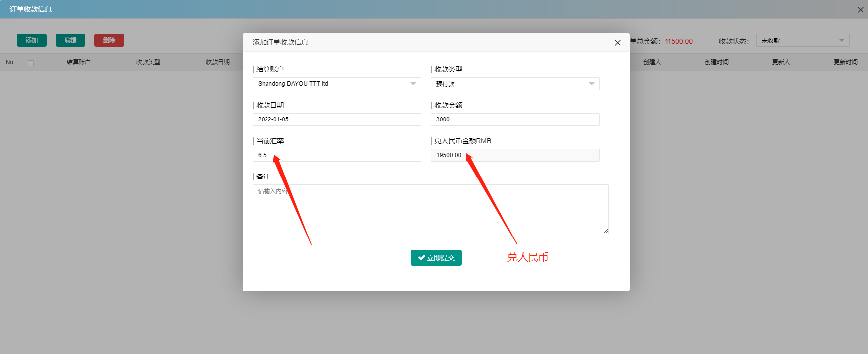Focus the 收款日期 date field
868x354 pixels.
point(337,119)
